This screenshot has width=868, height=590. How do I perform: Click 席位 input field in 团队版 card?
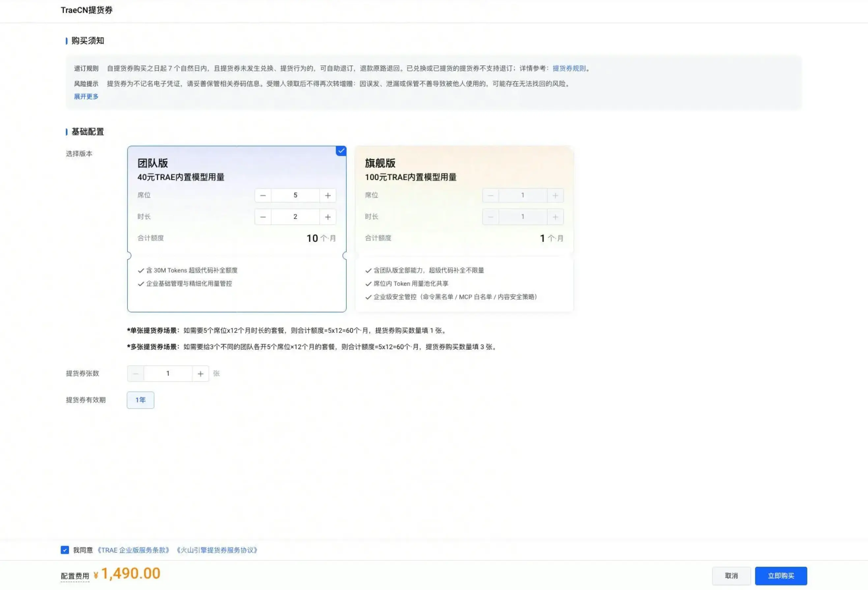[x=295, y=195]
